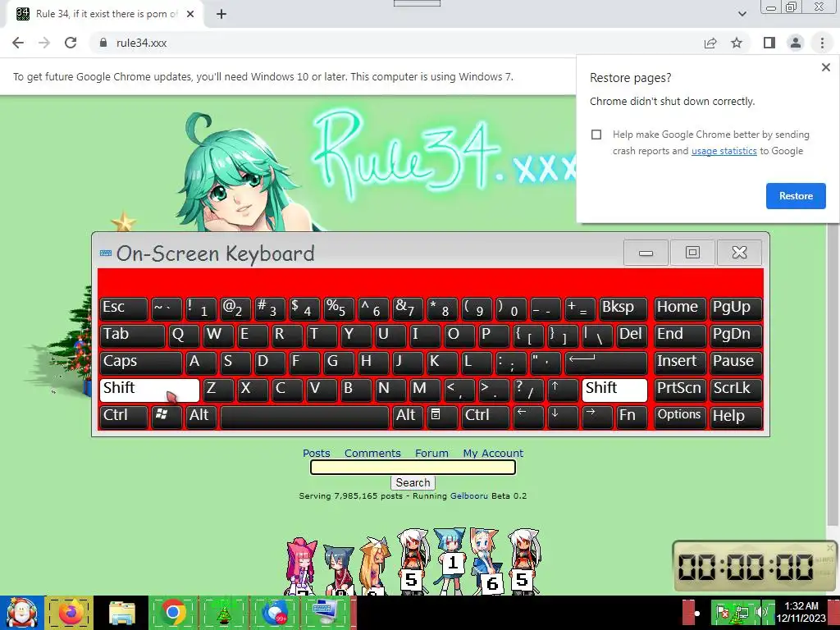840x630 pixels.
Task: Open the Start menu Santa icon
Action: (22, 613)
